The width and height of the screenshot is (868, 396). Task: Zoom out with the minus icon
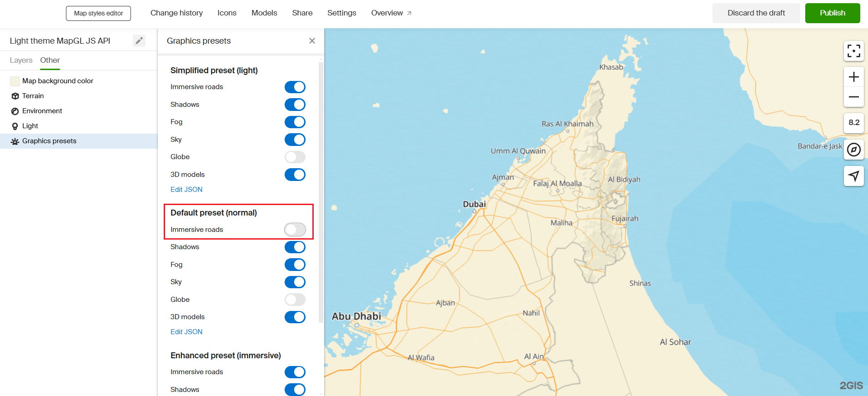click(x=853, y=97)
